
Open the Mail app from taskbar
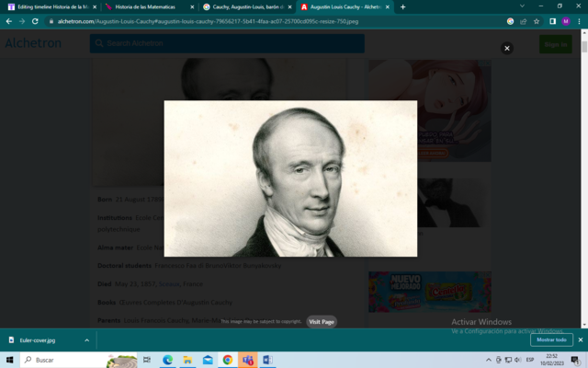(x=208, y=360)
